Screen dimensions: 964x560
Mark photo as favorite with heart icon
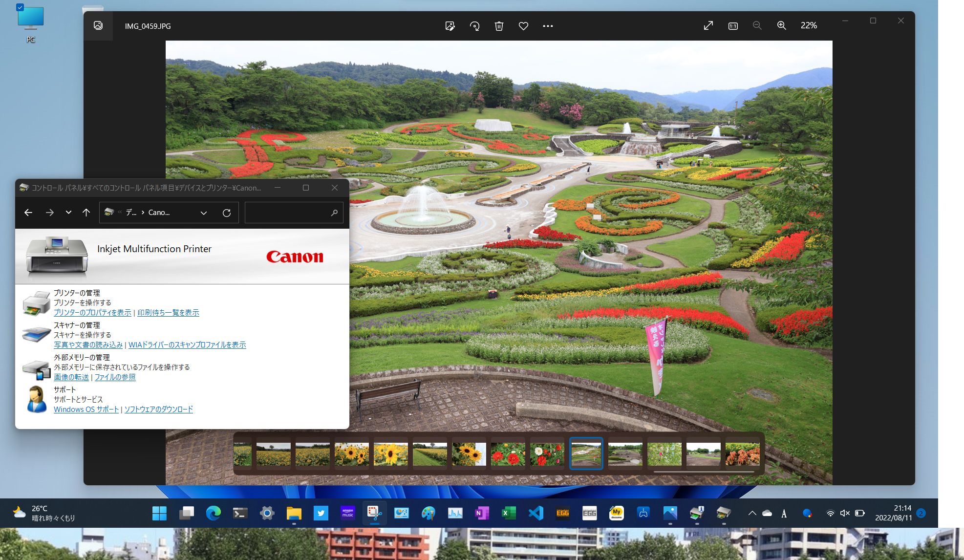point(523,26)
